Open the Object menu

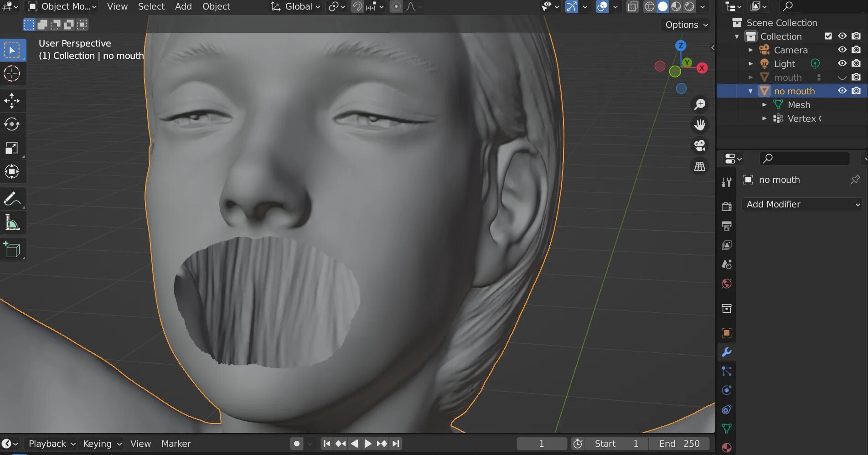pyautogui.click(x=216, y=6)
